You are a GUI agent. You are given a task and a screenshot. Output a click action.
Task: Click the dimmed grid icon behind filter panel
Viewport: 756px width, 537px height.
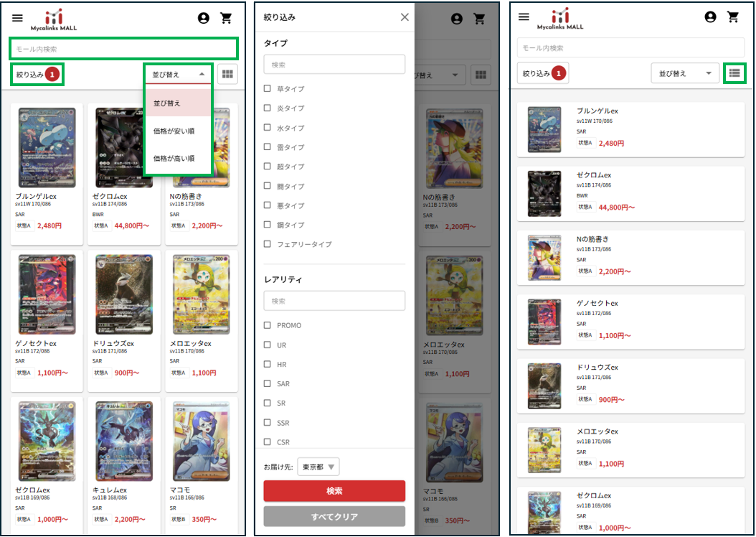[481, 75]
